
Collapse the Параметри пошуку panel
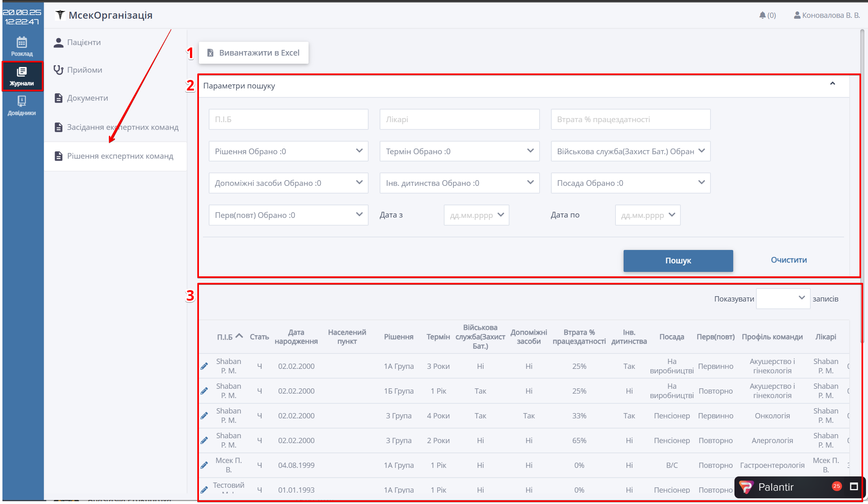832,84
